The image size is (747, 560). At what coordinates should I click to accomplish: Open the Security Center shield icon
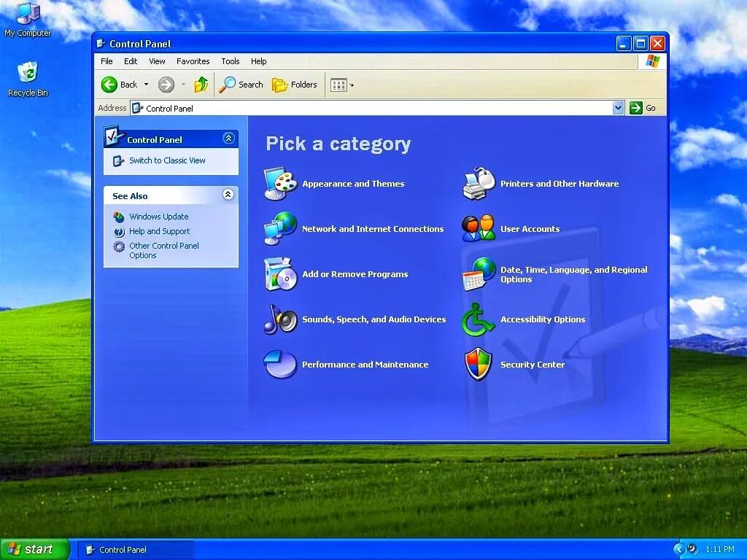(478, 365)
